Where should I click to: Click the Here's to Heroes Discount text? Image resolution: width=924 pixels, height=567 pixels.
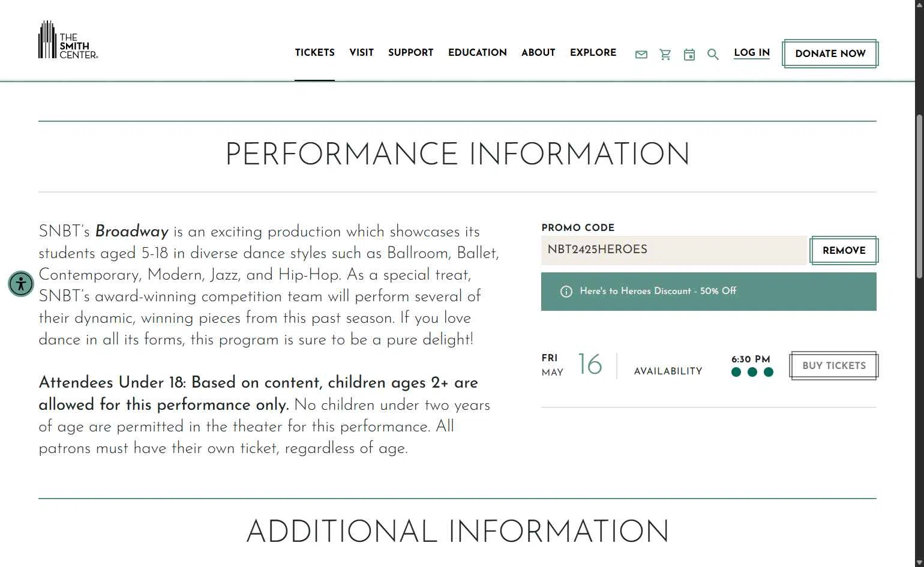pos(658,291)
